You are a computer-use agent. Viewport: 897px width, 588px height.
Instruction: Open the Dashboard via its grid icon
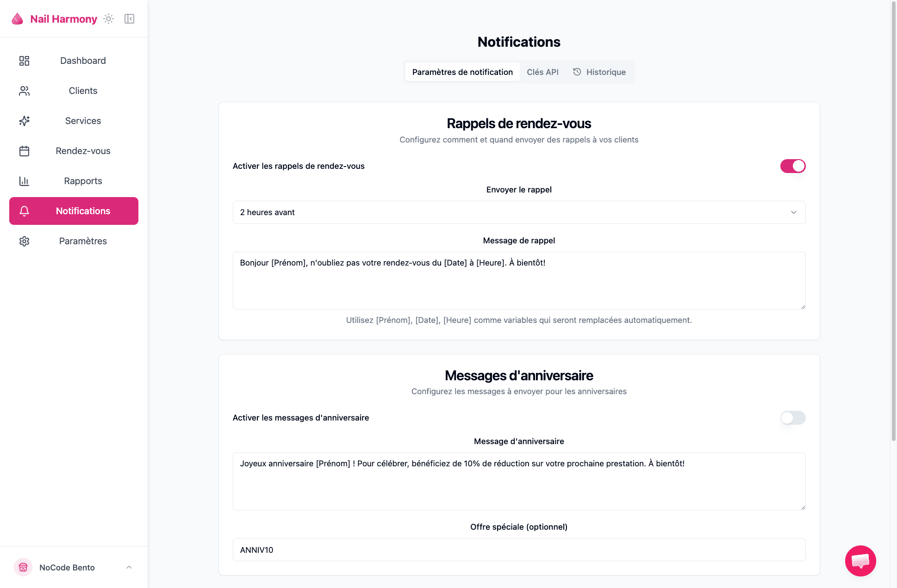click(24, 61)
